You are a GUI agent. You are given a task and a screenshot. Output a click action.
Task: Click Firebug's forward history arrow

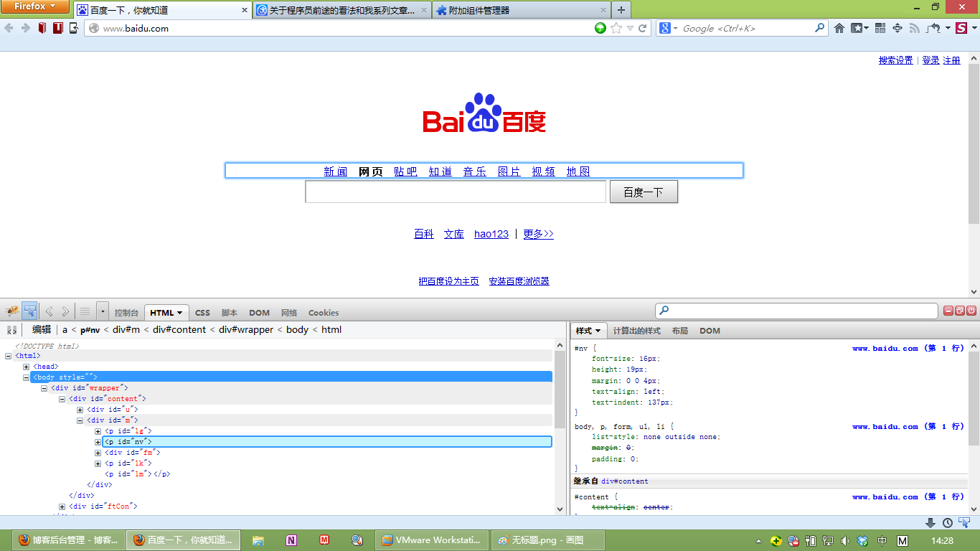(x=65, y=311)
